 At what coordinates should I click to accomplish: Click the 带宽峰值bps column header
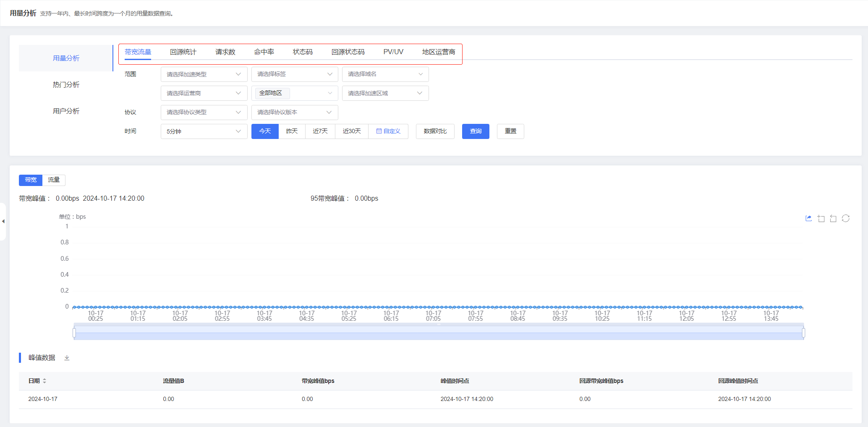pyautogui.click(x=318, y=381)
